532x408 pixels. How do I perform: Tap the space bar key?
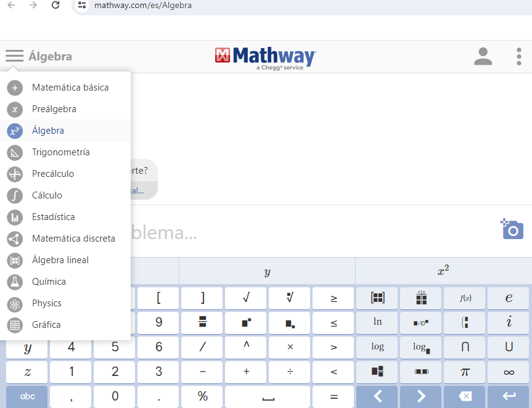click(x=268, y=396)
